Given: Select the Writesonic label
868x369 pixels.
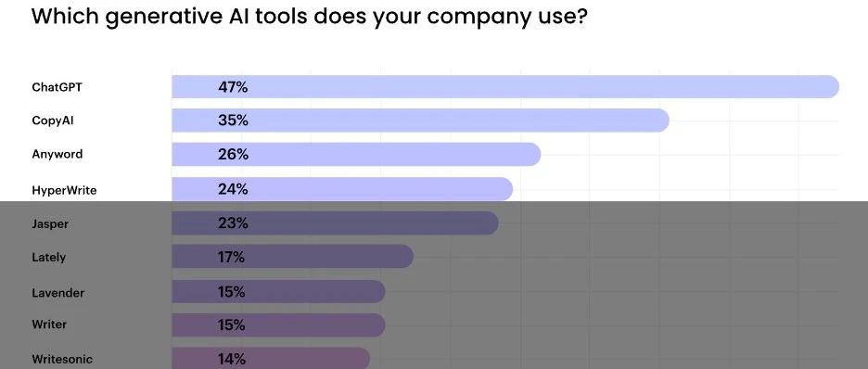Looking at the screenshot, I should [62, 359].
